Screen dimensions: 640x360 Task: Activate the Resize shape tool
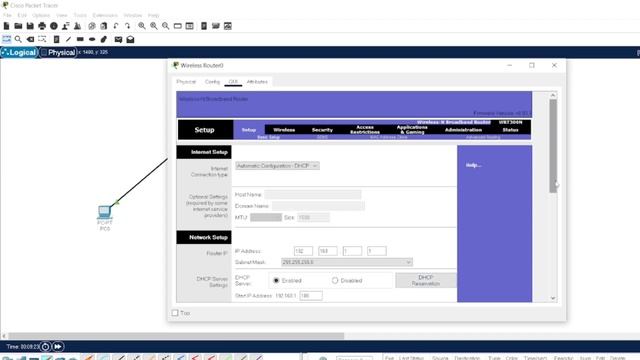(42, 39)
